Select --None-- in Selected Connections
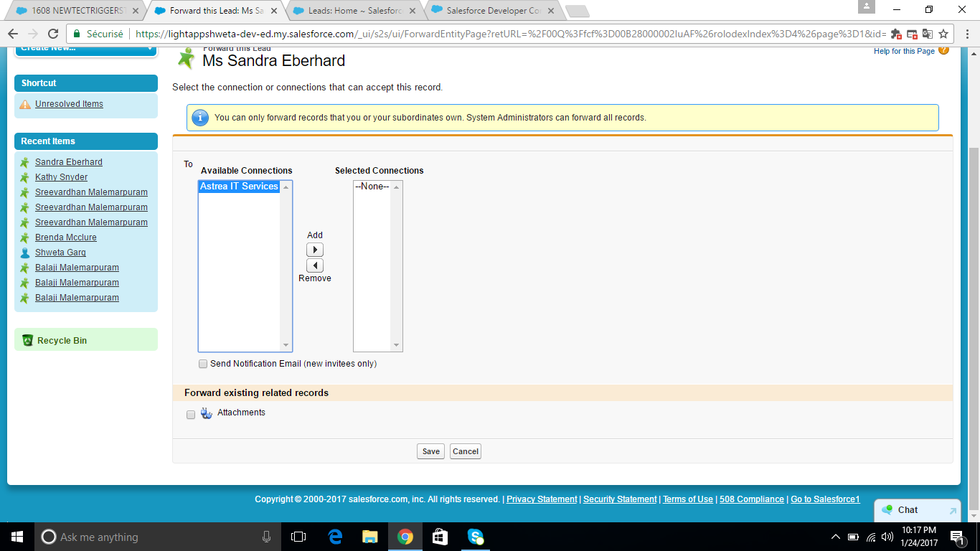Image resolution: width=980 pixels, height=551 pixels. (372, 187)
